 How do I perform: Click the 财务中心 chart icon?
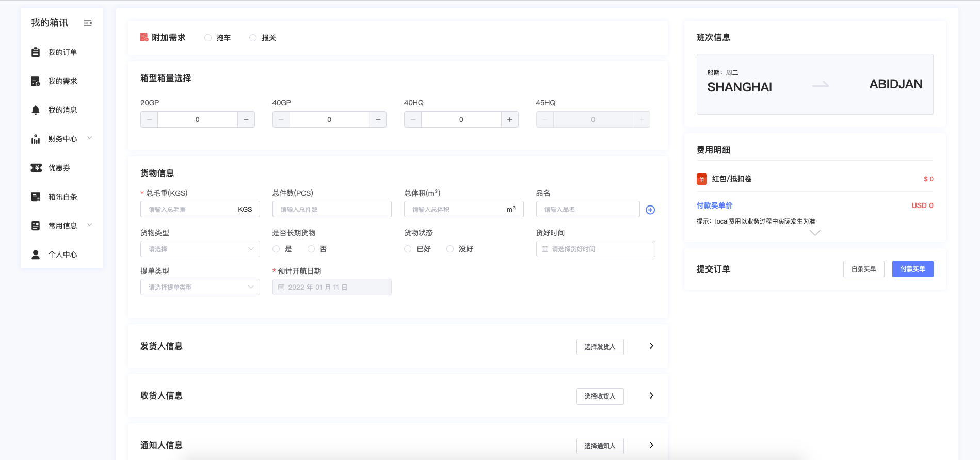[36, 139]
